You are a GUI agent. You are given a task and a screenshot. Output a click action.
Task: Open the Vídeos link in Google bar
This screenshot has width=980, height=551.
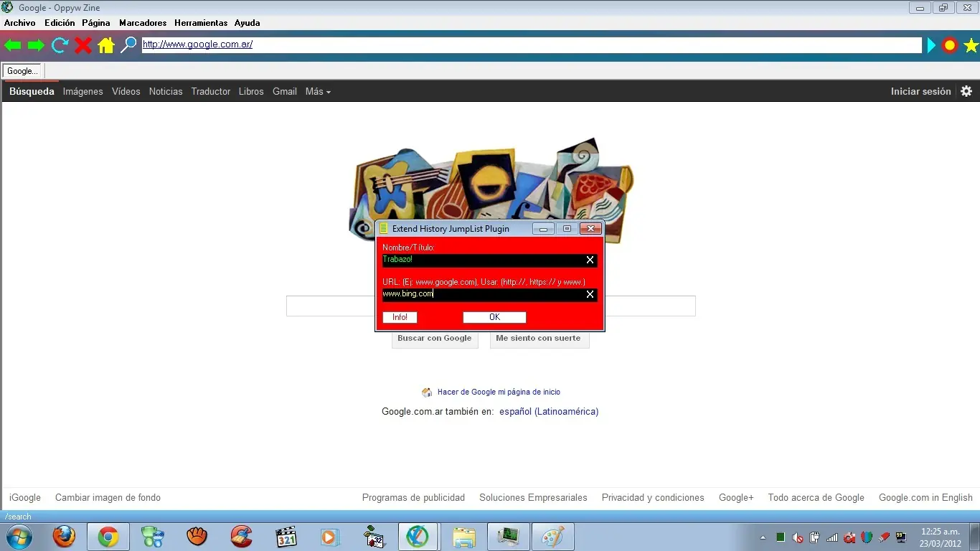pos(126,91)
